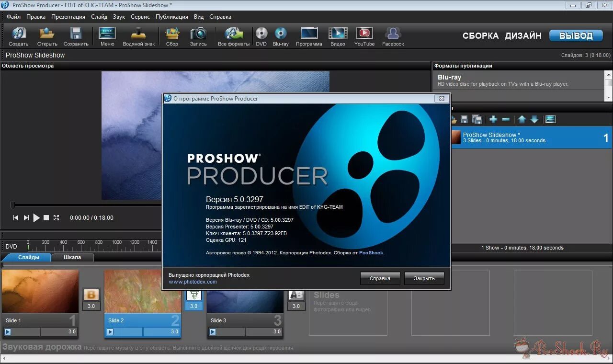Image resolution: width=613 pixels, height=364 pixels.
Task: Click Справка button in About dialog
Action: 380,278
